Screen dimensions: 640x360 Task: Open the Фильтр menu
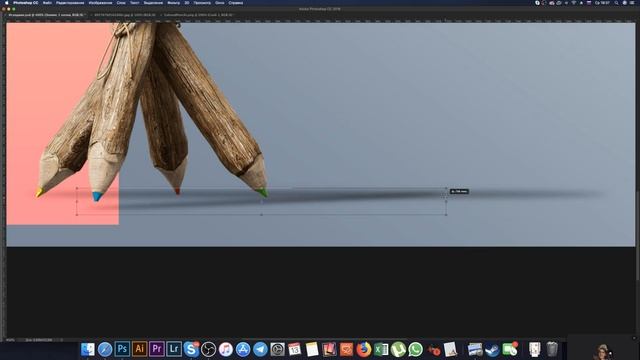coord(173,3)
